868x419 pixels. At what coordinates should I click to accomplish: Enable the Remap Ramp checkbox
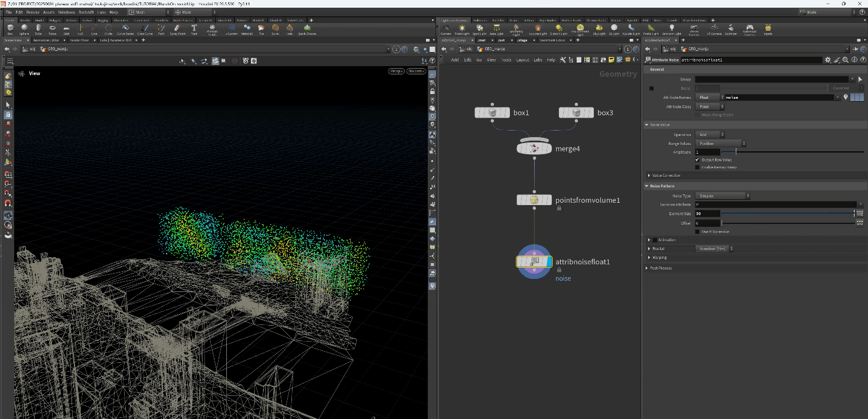[x=698, y=167]
